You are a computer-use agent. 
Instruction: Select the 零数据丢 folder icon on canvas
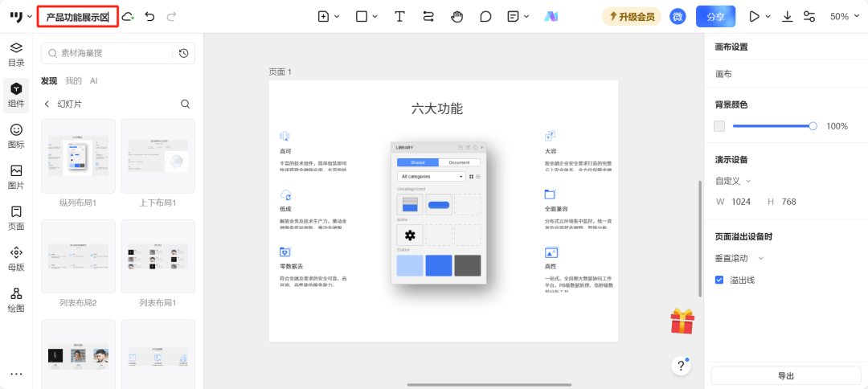285,252
